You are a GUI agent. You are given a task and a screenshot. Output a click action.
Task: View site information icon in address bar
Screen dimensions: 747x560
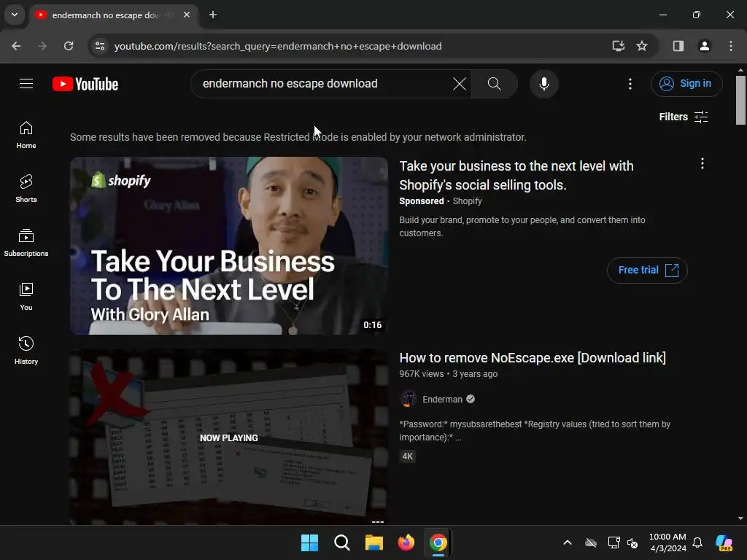pos(100,46)
